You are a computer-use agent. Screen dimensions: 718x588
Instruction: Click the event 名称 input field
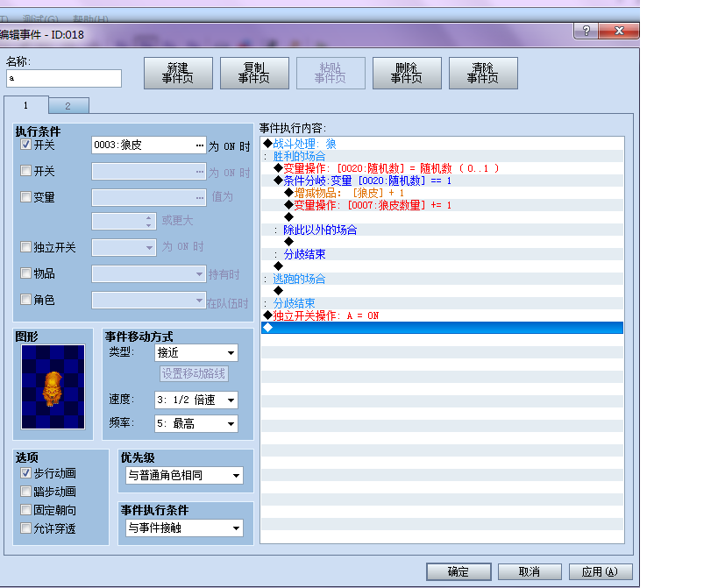pos(64,78)
